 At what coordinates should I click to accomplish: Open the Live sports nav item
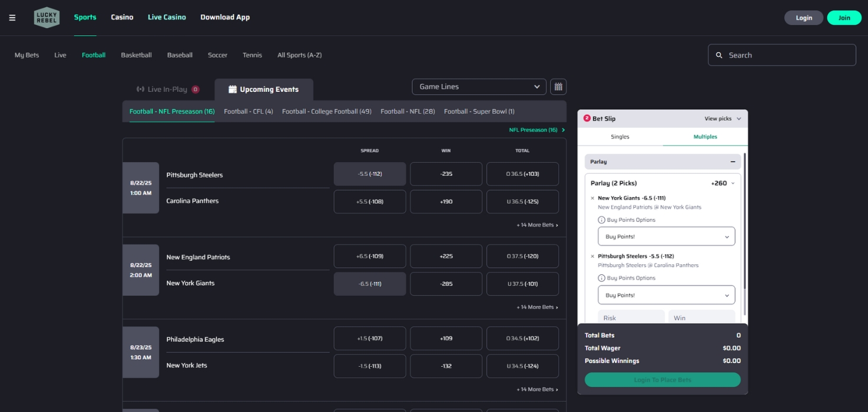tap(60, 55)
